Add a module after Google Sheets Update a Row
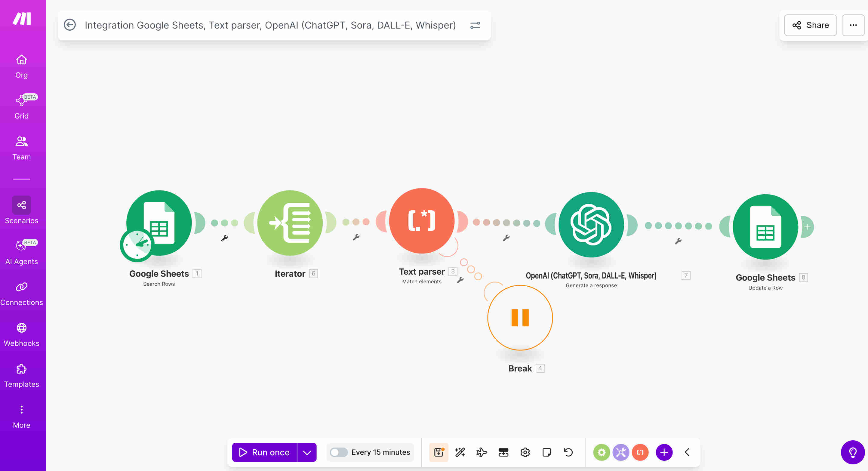Viewport: 868px width, 471px height. pyautogui.click(x=807, y=227)
